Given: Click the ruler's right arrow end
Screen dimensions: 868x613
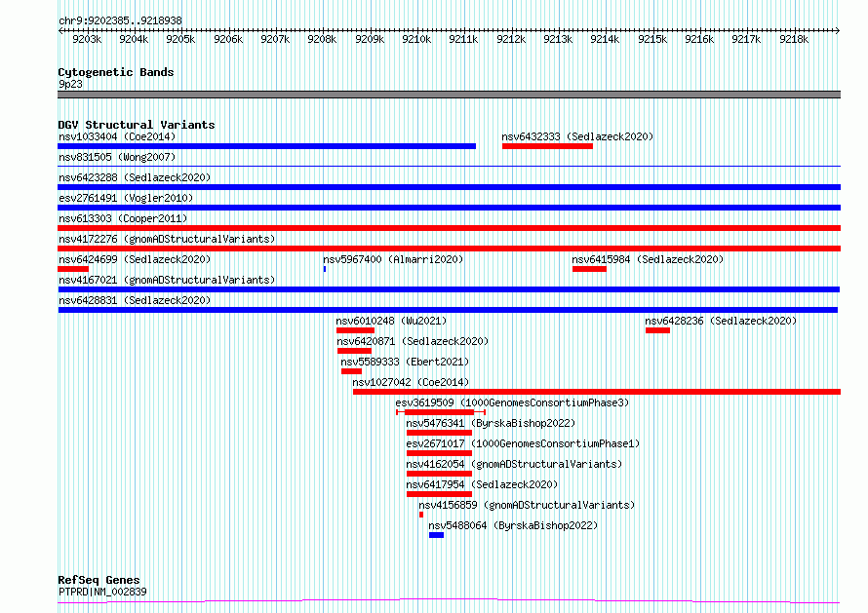Looking at the screenshot, I should [x=838, y=31].
